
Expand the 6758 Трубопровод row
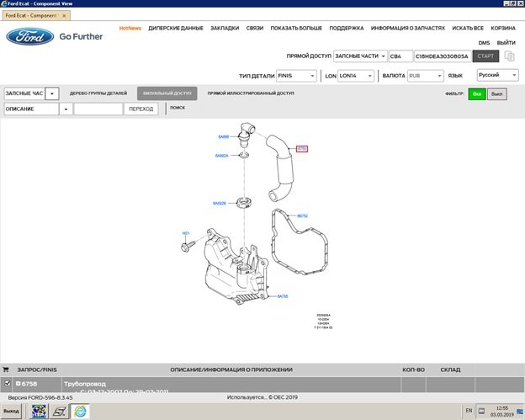pyautogui.click(x=19, y=384)
